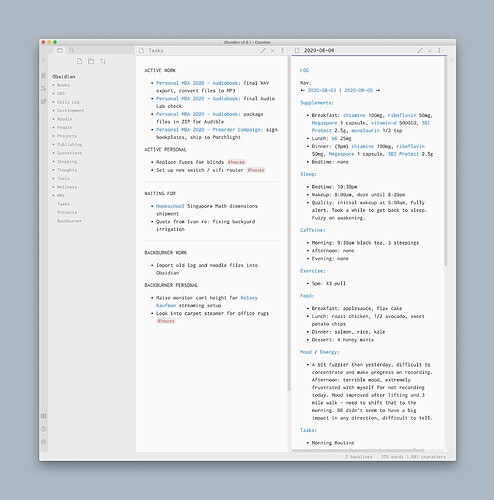Open another vault from bottom ribbon
The image size is (494, 500).
point(43,416)
